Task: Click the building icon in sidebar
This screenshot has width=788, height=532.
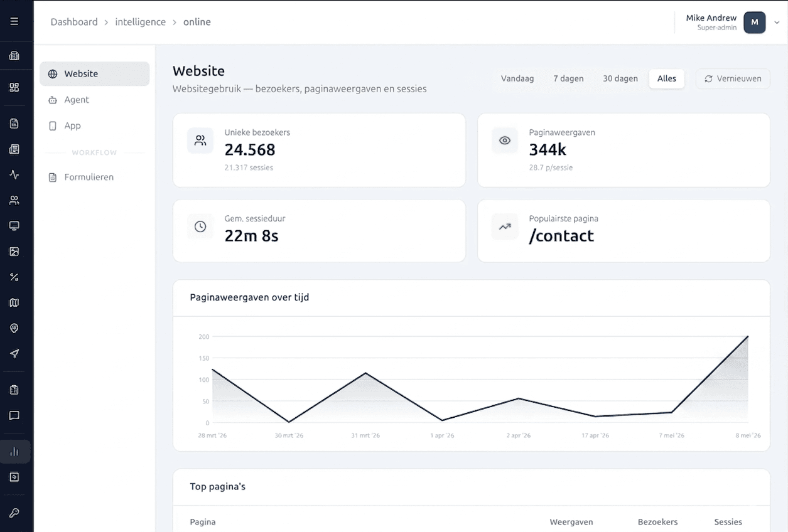Action: [14, 56]
